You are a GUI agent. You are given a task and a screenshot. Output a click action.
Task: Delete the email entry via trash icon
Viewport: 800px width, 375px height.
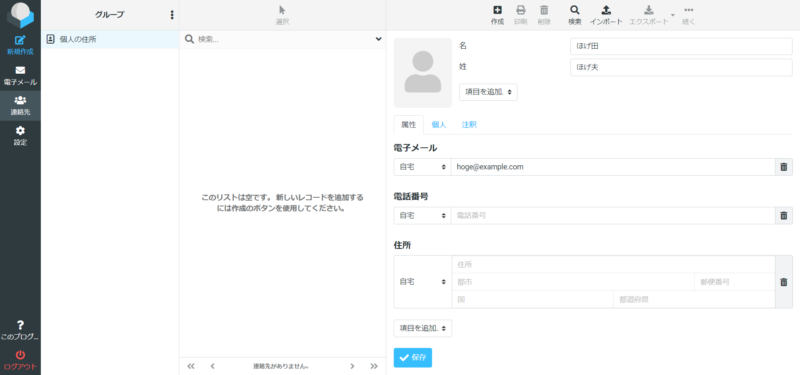point(784,167)
